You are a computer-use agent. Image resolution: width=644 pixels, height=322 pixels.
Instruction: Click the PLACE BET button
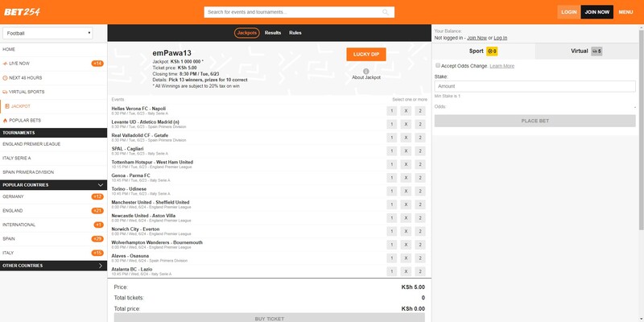535,121
